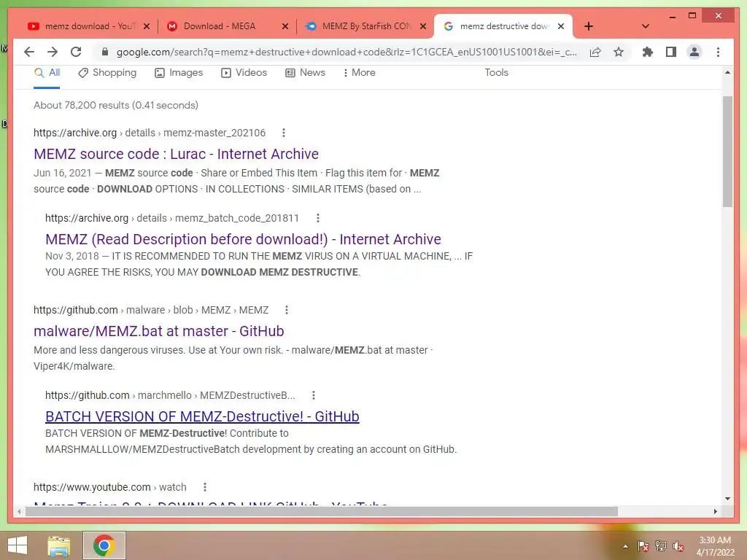Share this page via share icon
747x560 pixels.
tap(595, 52)
